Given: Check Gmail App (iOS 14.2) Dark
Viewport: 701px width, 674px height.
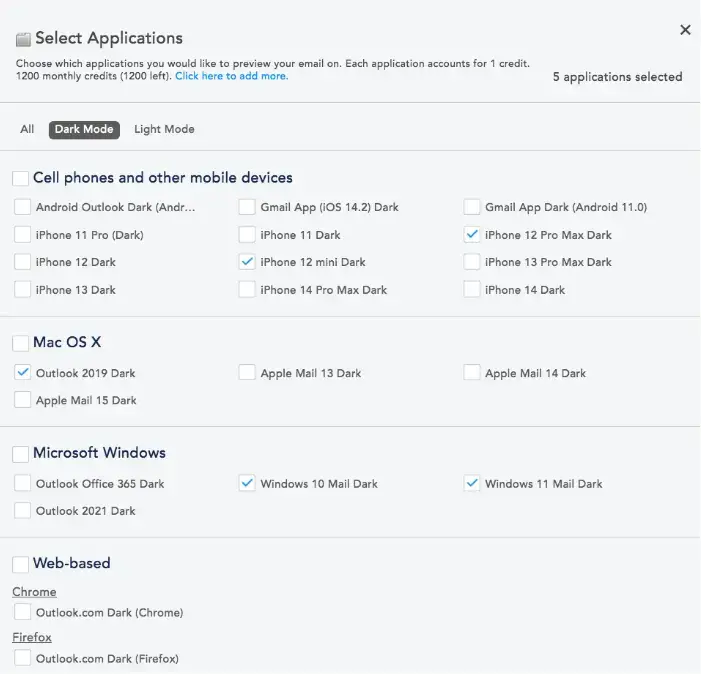Looking at the screenshot, I should [247, 208].
